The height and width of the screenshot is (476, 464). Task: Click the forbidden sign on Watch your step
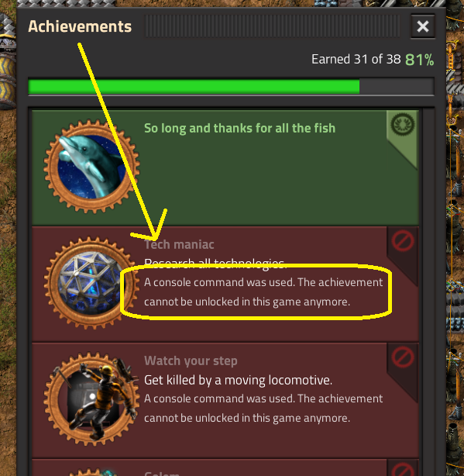[403, 357]
